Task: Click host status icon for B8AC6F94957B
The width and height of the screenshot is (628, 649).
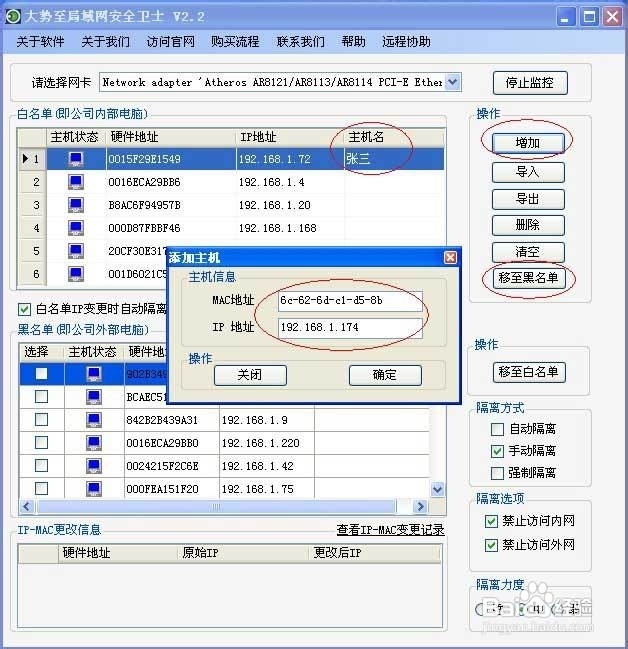Action: [76, 204]
